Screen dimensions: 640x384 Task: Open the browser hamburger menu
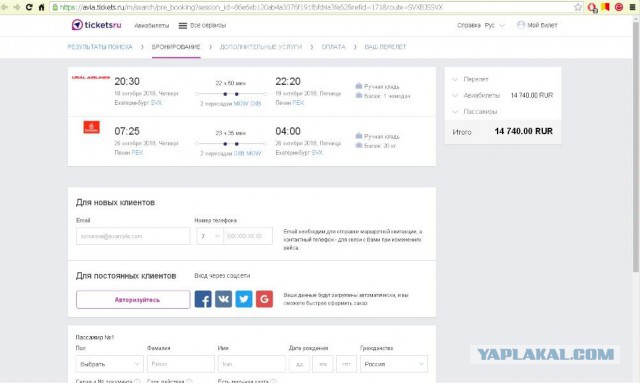point(632,7)
